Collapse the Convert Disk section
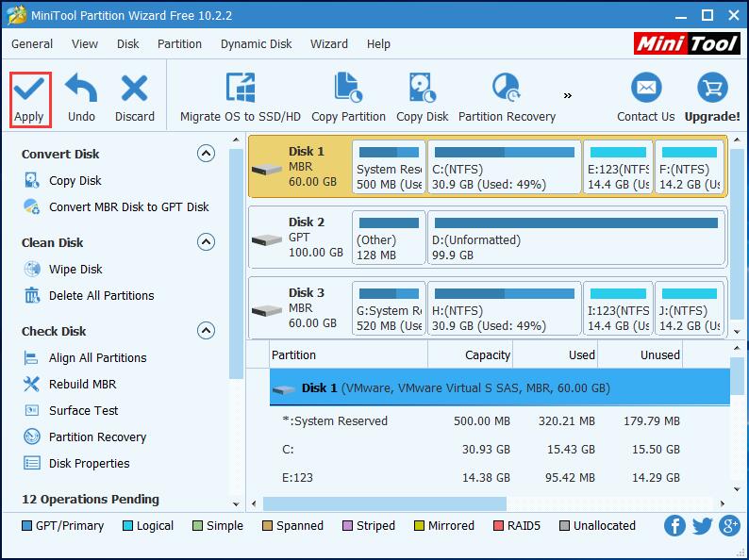Viewport: 749px width, 560px height. (x=206, y=154)
